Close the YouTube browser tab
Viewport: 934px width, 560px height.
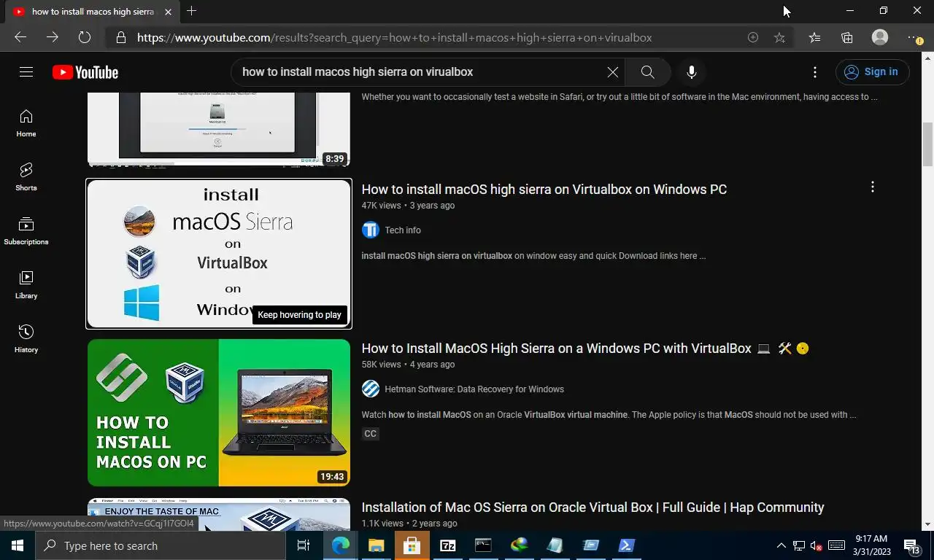click(169, 12)
